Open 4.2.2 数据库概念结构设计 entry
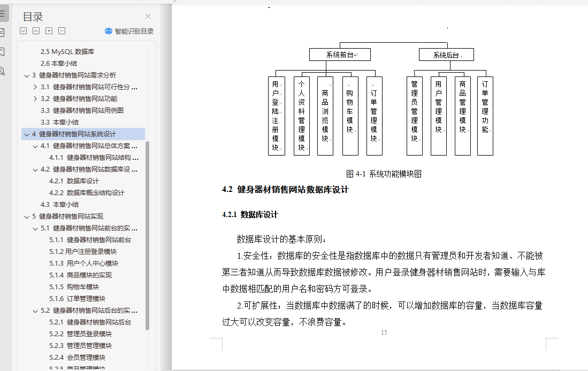This screenshot has width=588, height=371. click(87, 192)
